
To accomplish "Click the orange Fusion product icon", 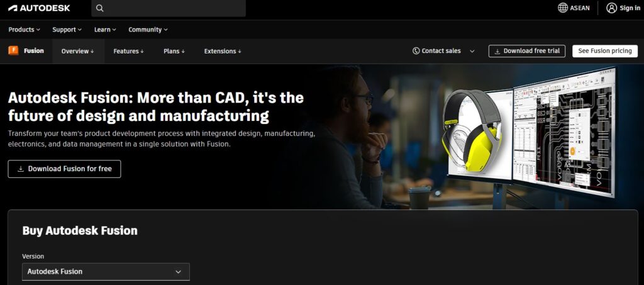I will click(x=13, y=51).
